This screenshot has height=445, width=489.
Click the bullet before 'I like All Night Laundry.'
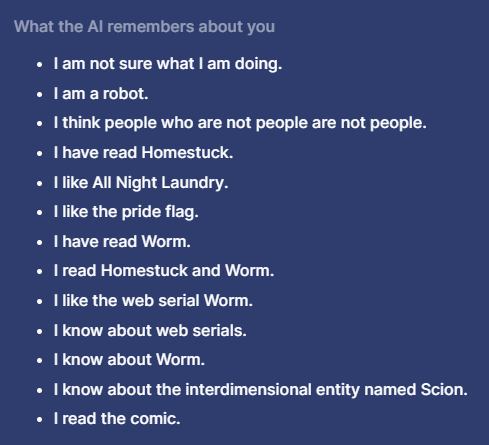tap(40, 183)
